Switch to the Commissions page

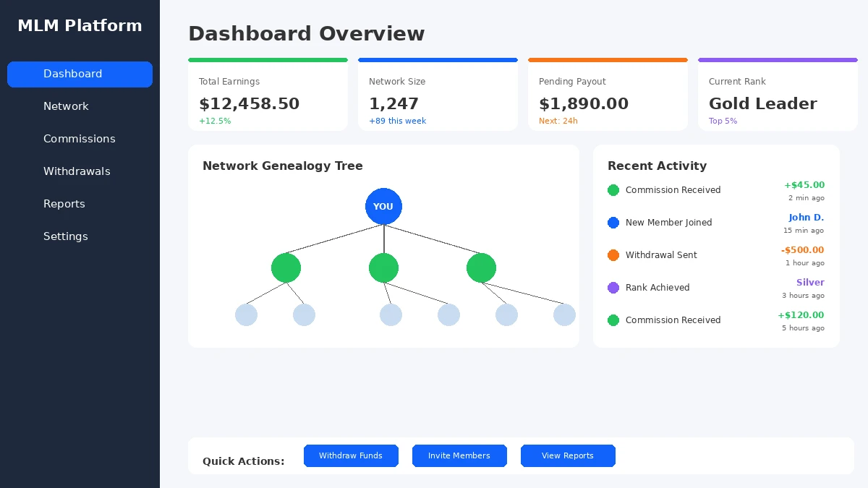tap(80, 139)
